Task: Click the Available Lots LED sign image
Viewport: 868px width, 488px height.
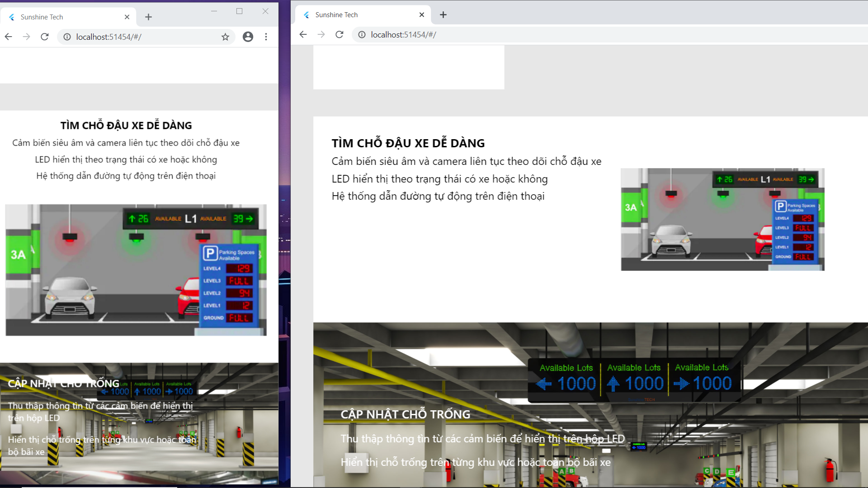Action: click(x=634, y=380)
